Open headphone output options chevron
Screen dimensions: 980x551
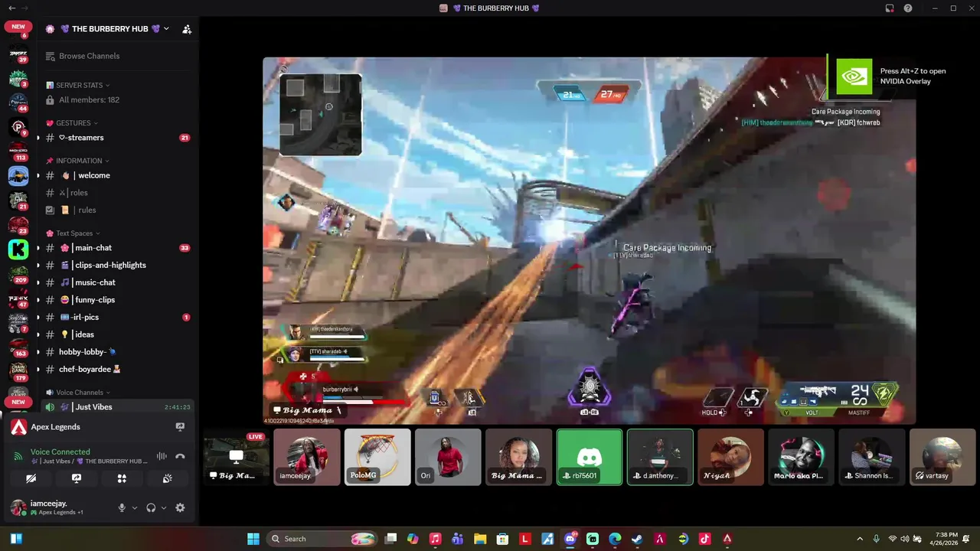pyautogui.click(x=164, y=507)
